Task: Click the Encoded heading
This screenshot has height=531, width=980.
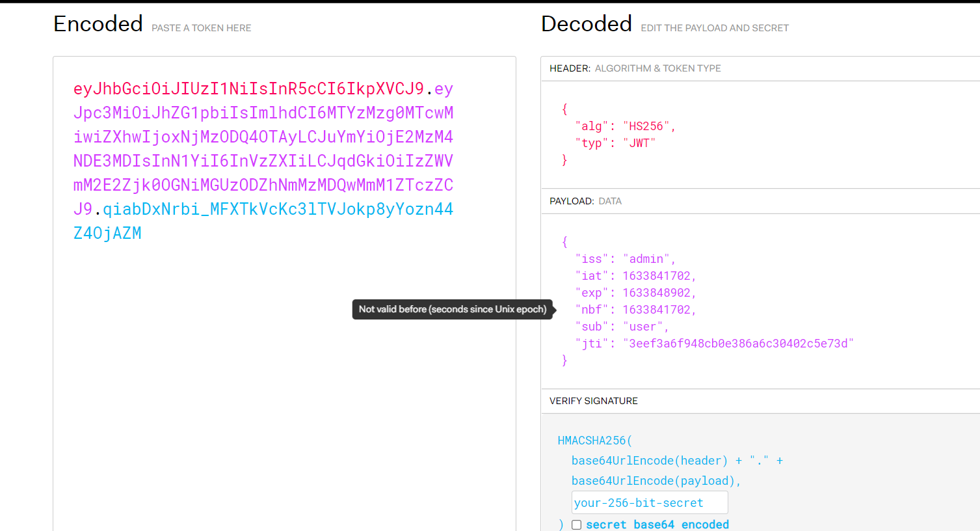Action: coord(98,24)
